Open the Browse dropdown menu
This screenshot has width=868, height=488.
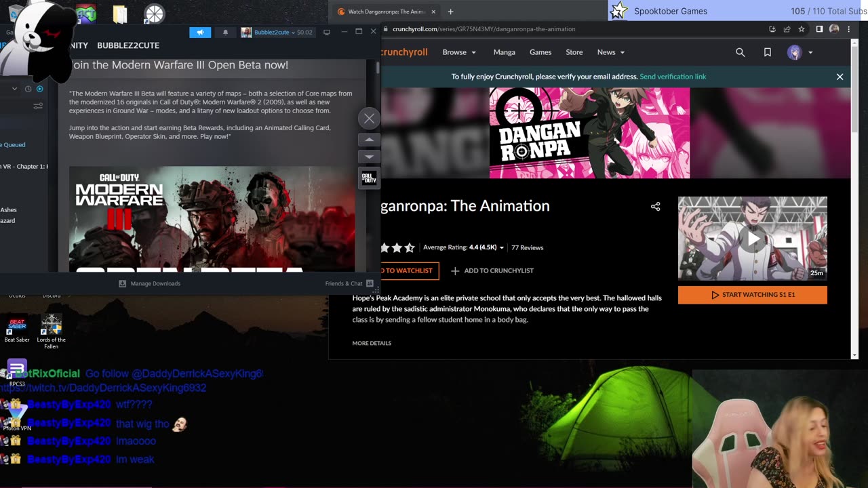pyautogui.click(x=459, y=52)
